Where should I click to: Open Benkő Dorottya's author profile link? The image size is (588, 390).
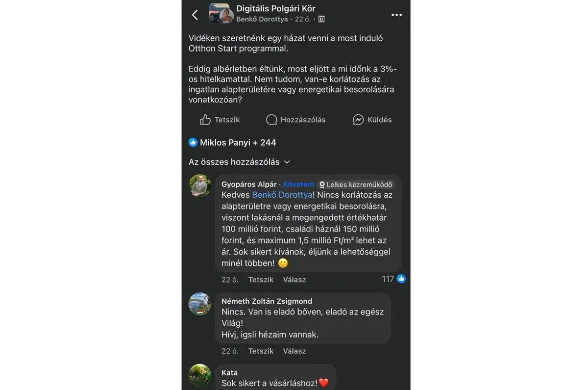[x=262, y=20]
